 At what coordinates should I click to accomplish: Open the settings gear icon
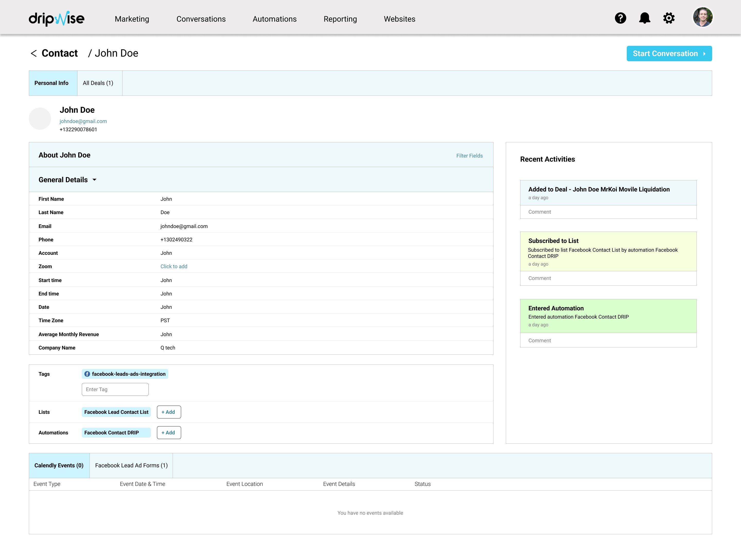coord(669,18)
